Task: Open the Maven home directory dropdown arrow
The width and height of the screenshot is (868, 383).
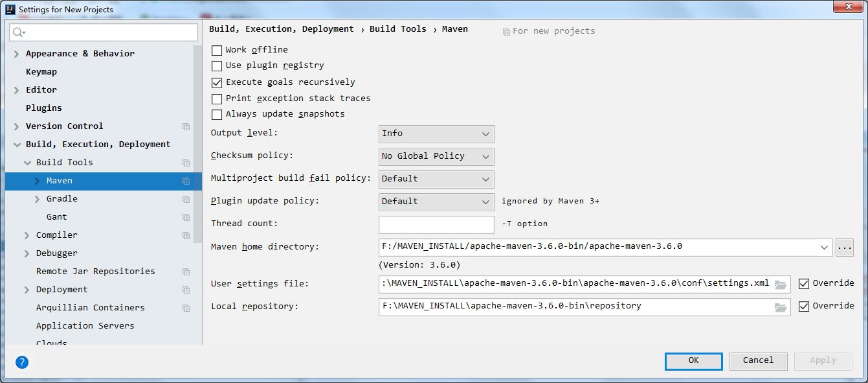Action: coord(824,247)
